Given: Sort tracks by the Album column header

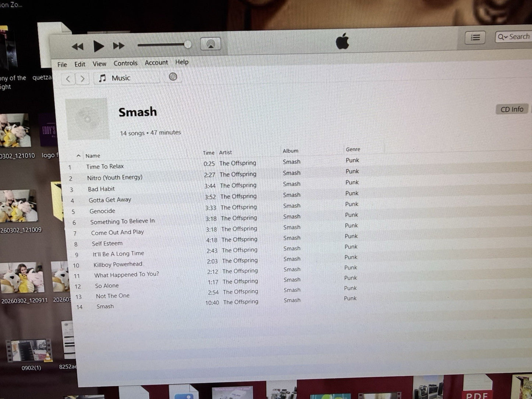Looking at the screenshot, I should (x=290, y=151).
